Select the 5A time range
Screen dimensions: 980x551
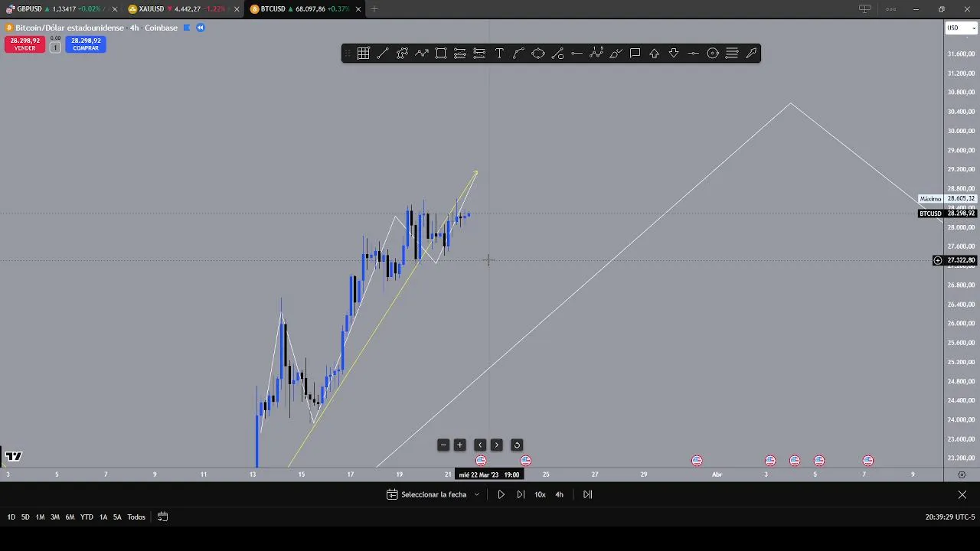(117, 517)
